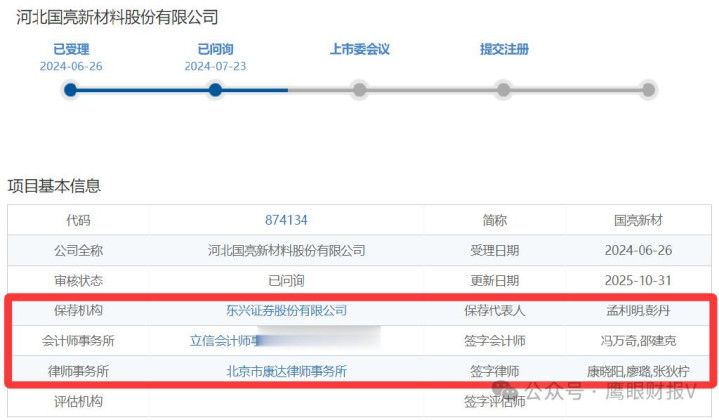Click the 已问询 status value in table
This screenshot has height=420, width=719.
pyautogui.click(x=286, y=281)
